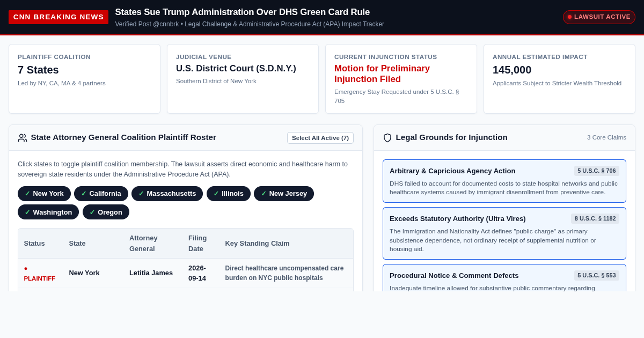Click Letitia James in the table
The image size is (644, 338).
(151, 273)
